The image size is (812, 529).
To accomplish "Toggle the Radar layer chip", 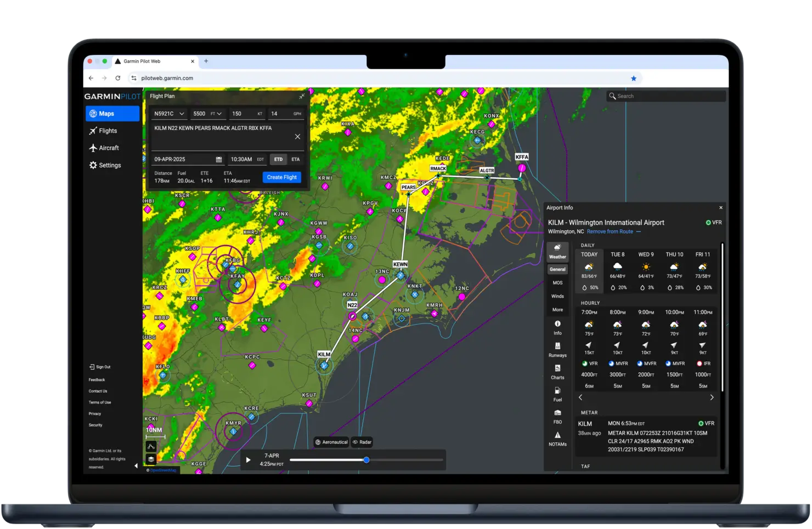I will pos(362,442).
